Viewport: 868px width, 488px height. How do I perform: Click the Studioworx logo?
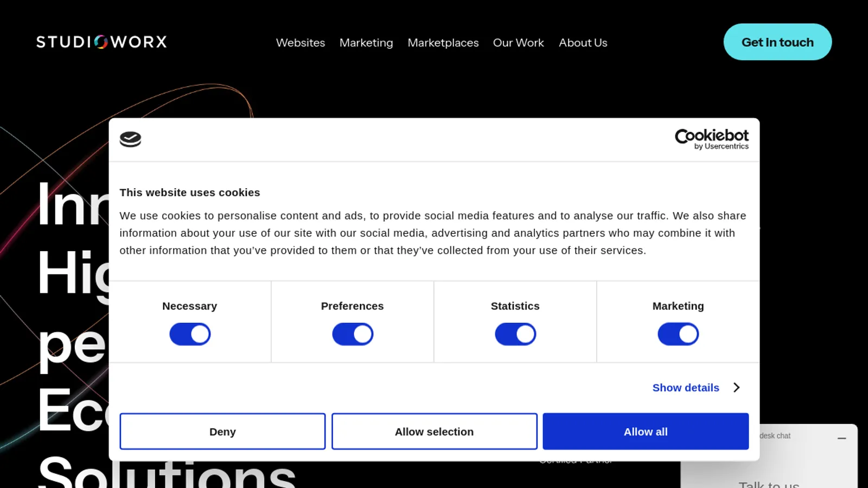(x=101, y=42)
